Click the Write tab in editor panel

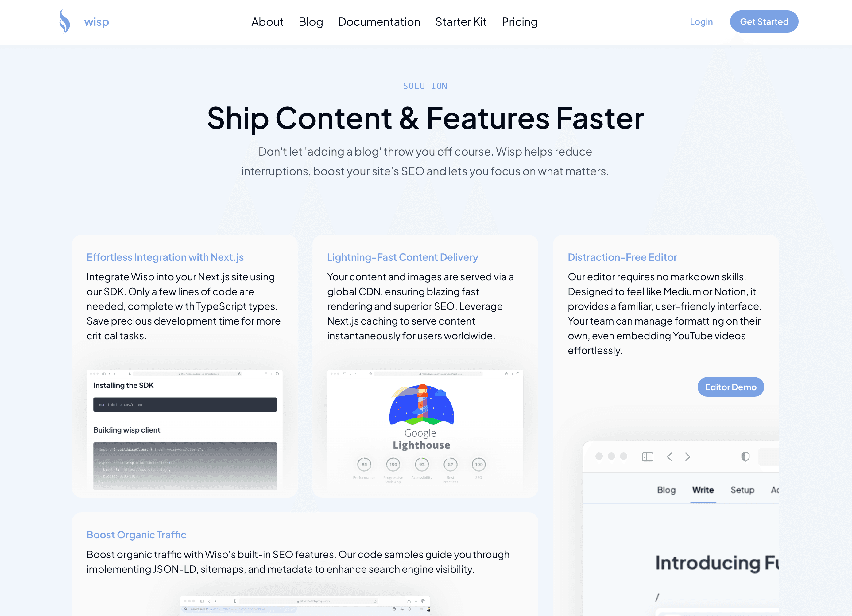(x=703, y=490)
